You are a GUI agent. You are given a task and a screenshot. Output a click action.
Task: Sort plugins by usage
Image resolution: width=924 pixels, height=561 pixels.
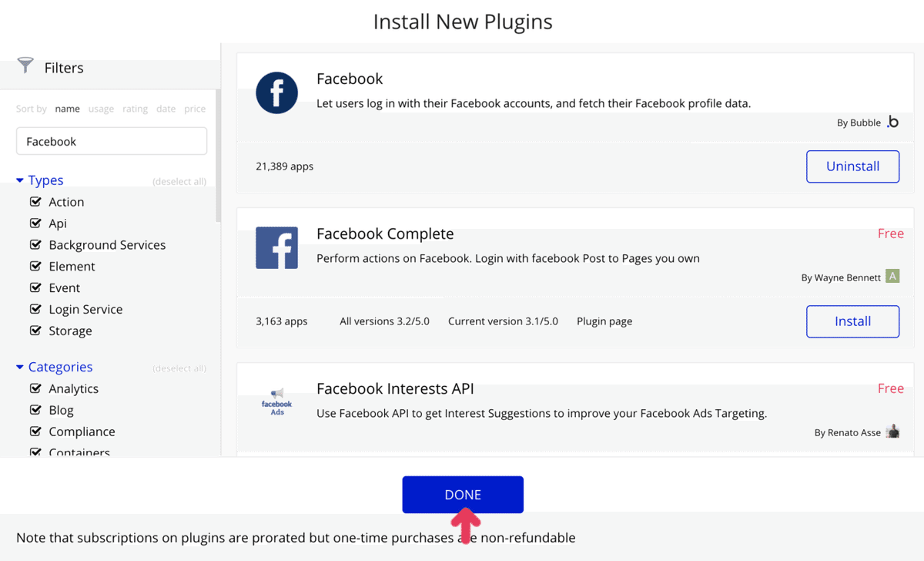click(101, 109)
